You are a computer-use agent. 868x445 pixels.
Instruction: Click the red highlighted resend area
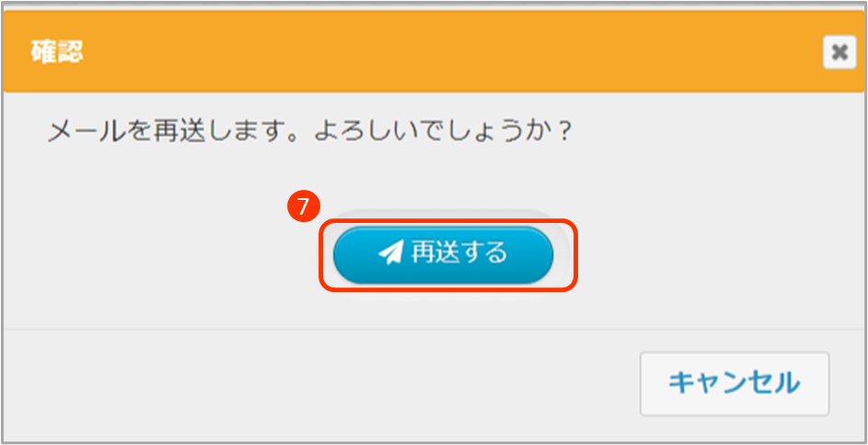(x=448, y=255)
